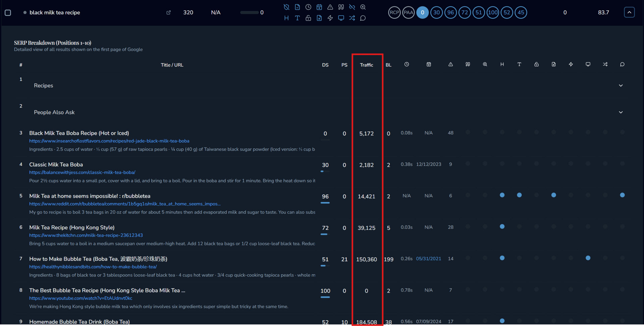Click the keyword difficulty bar next to N/A
The image size is (644, 326).
click(249, 13)
